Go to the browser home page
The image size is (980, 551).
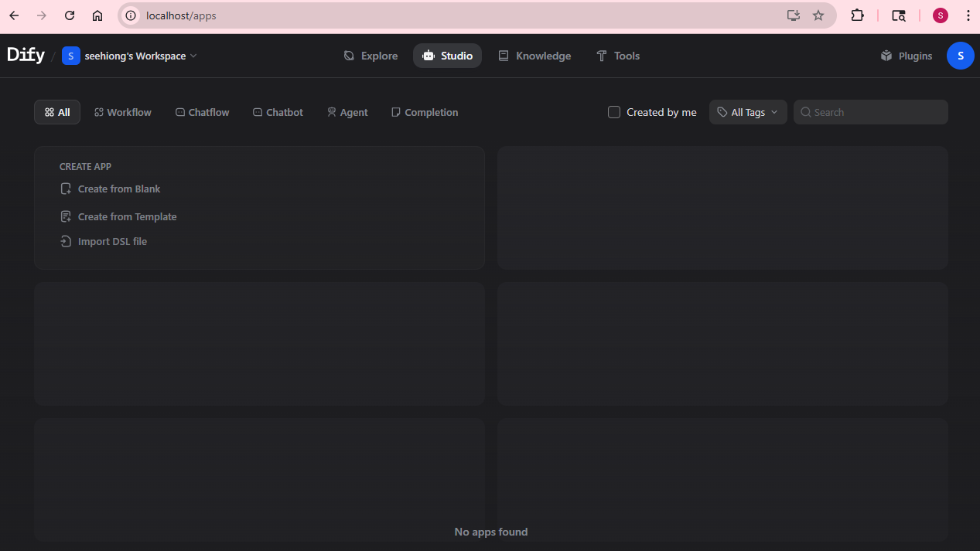pyautogui.click(x=97, y=15)
